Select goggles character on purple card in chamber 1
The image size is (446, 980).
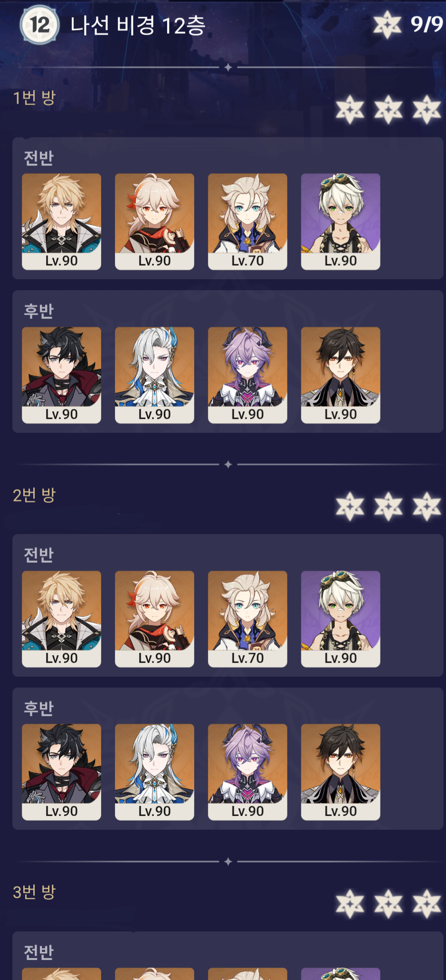[341, 221]
